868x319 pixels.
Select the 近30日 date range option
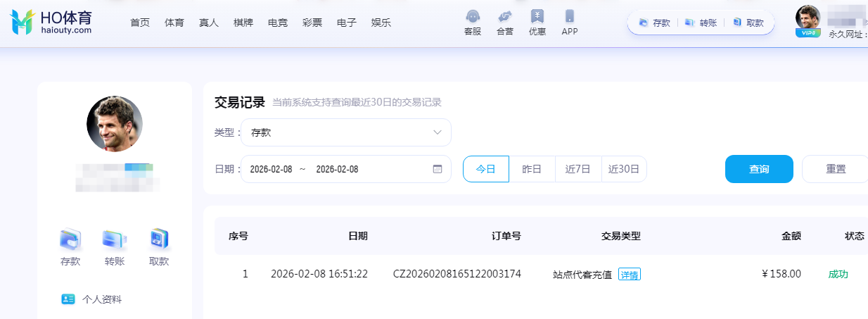coord(624,169)
